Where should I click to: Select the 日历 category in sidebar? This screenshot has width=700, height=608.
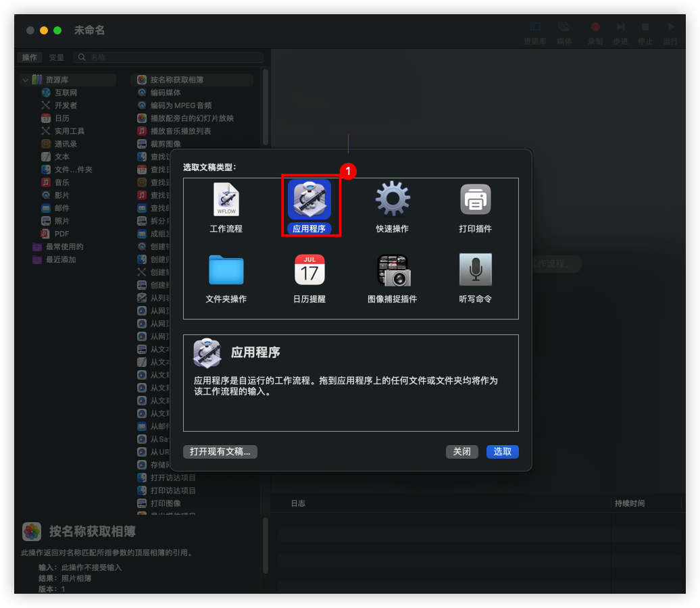[62, 118]
